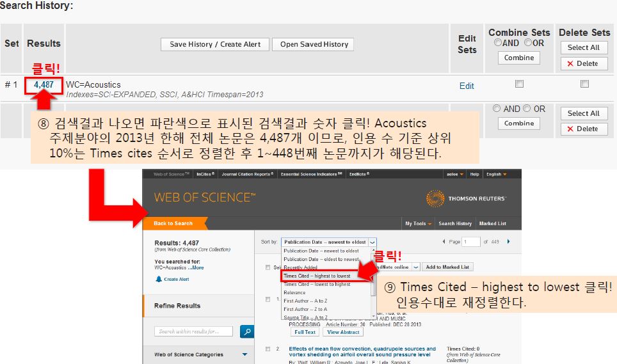
Task: Click Save History / Create Alert button
Action: coord(215,44)
